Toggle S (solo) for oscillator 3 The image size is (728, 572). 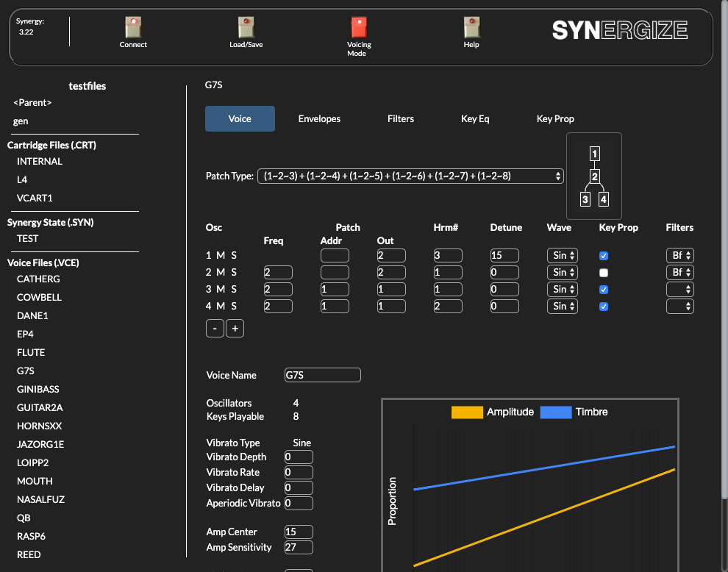pyautogui.click(x=234, y=289)
